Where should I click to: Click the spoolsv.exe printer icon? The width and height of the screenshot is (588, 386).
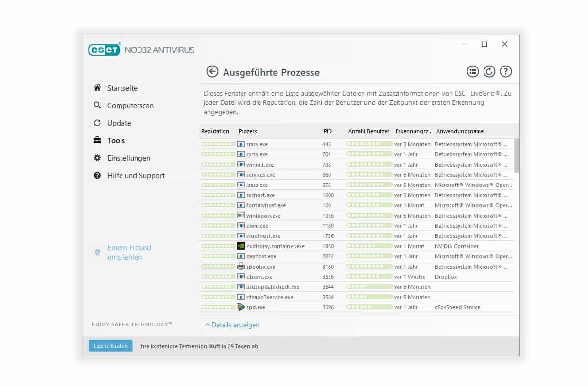(241, 267)
